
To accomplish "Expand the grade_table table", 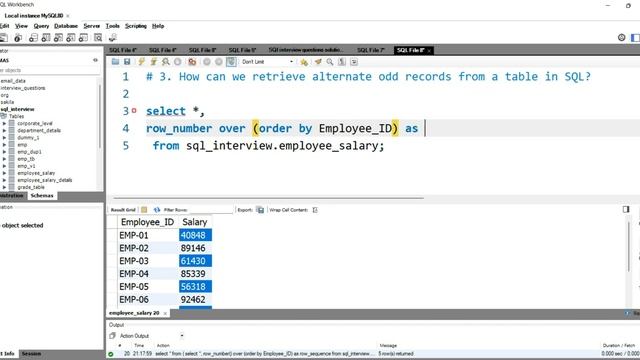I will pos(4,187).
